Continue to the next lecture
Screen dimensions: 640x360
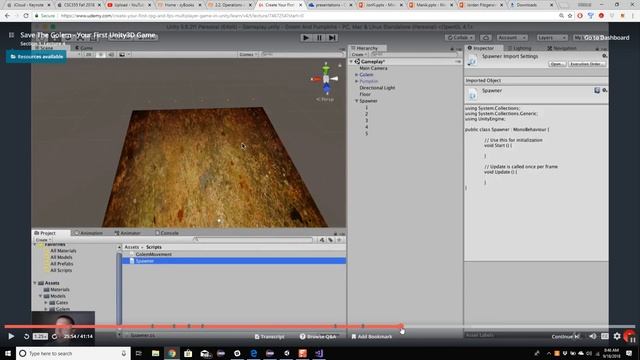click(566, 337)
